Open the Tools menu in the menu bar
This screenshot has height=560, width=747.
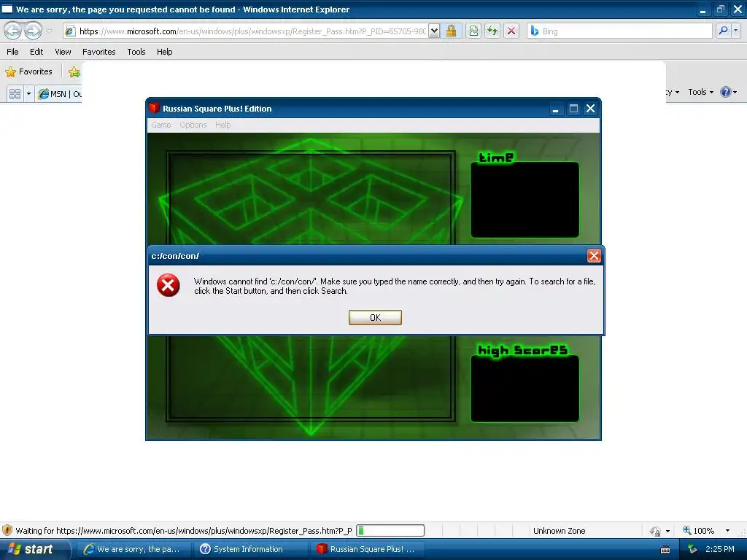pyautogui.click(x=136, y=52)
